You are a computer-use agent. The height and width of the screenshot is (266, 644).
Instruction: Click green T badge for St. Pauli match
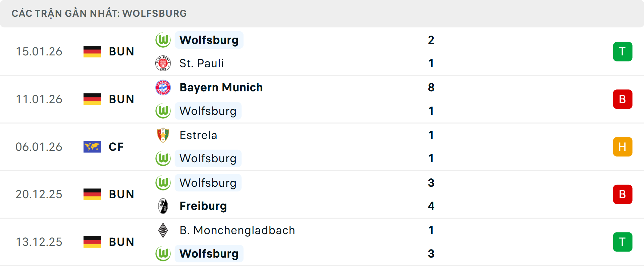coord(623,51)
